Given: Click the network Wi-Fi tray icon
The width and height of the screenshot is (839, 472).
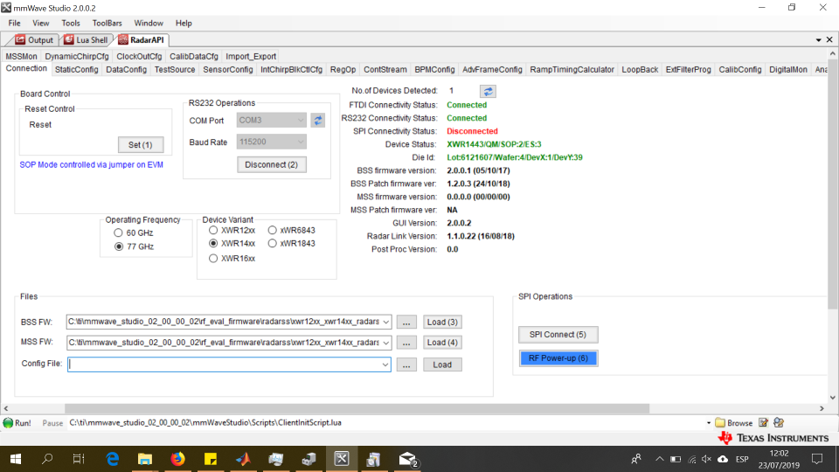Looking at the screenshot, I should (692, 459).
